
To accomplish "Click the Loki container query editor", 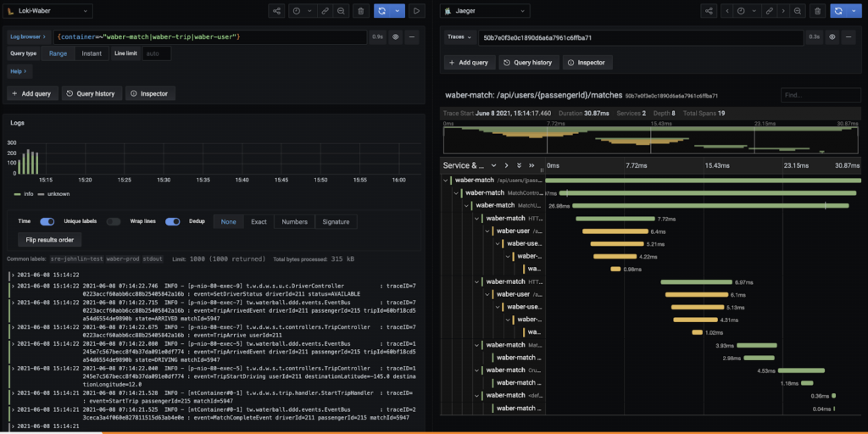I will (x=210, y=37).
